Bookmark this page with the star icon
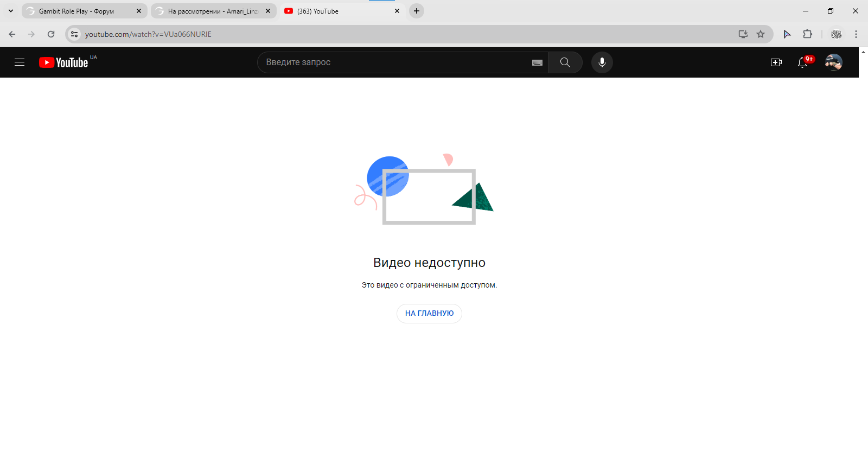Screen dimensions: 868x458 point(761,34)
